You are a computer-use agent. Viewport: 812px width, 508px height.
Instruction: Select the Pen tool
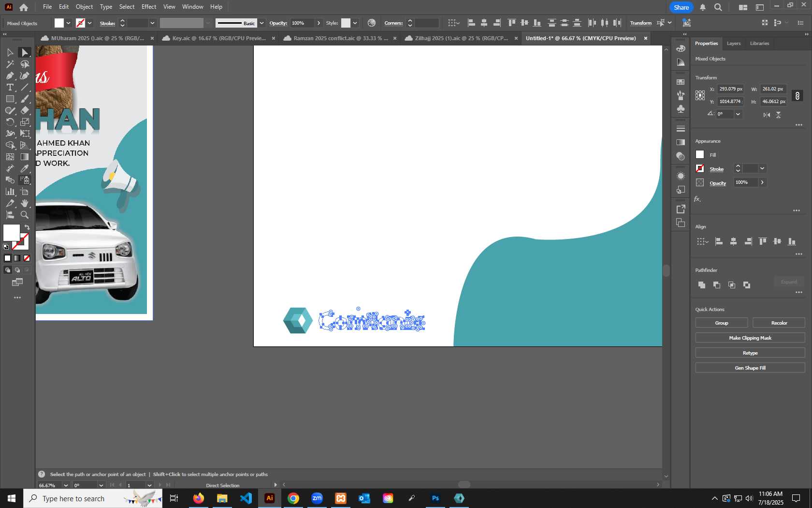10,75
